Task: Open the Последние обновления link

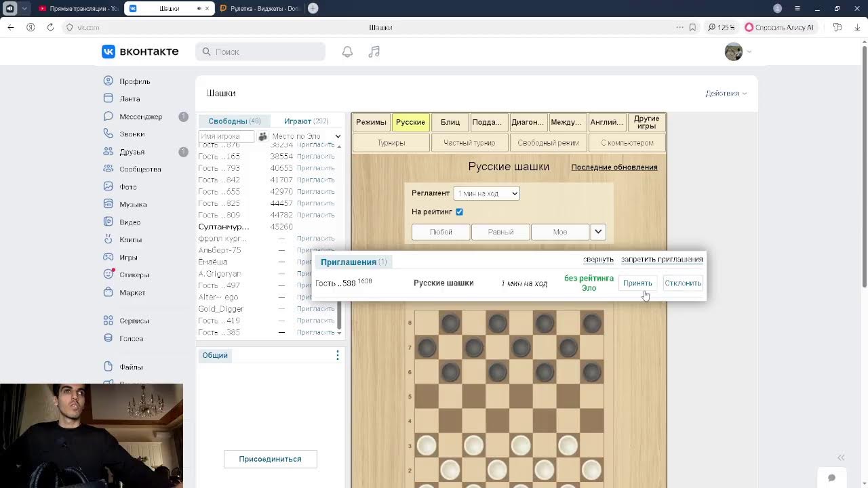Action: click(614, 167)
